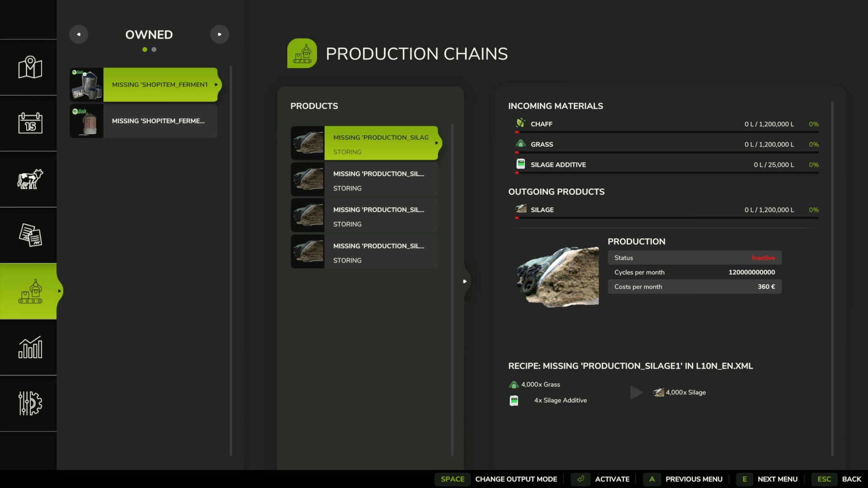Open the contracts documents icon
868x488 pixels.
(x=30, y=235)
